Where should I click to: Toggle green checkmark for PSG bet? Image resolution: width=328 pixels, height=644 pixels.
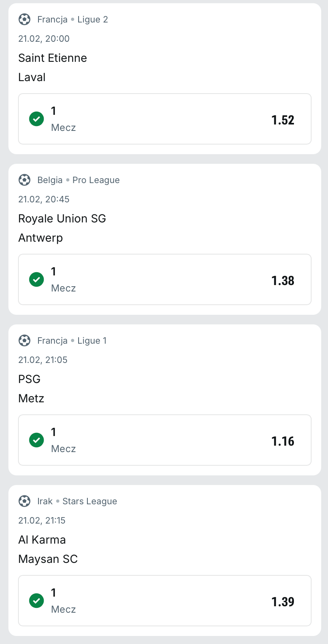[36, 440]
